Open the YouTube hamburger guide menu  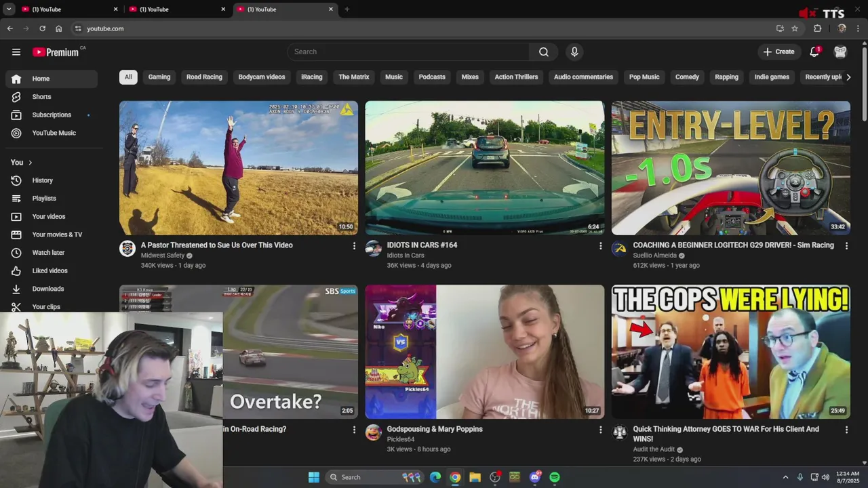[16, 52]
